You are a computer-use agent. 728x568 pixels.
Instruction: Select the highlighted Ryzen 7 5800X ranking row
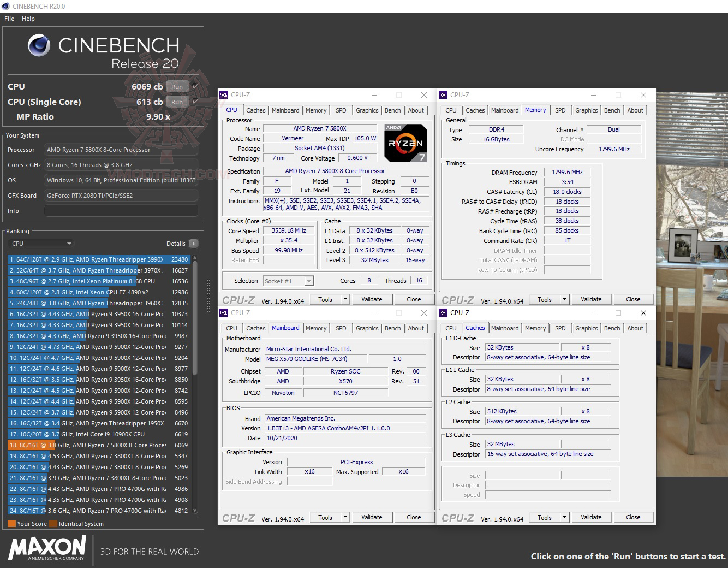pyautogui.click(x=99, y=445)
